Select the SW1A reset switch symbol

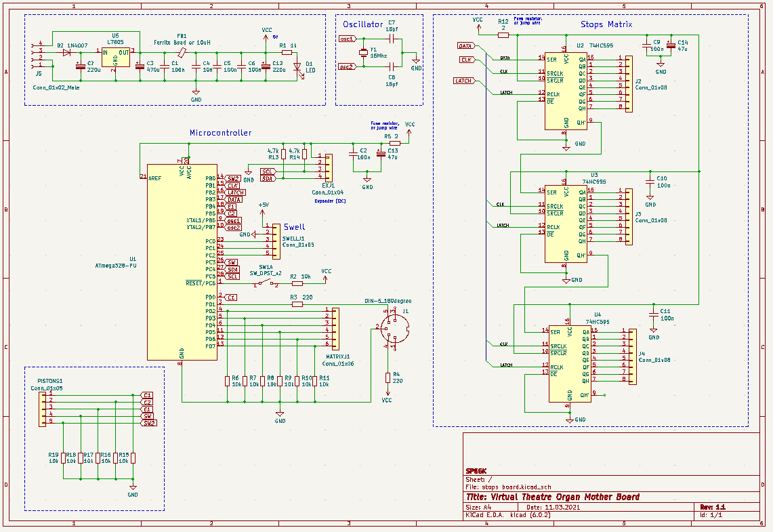point(266,283)
